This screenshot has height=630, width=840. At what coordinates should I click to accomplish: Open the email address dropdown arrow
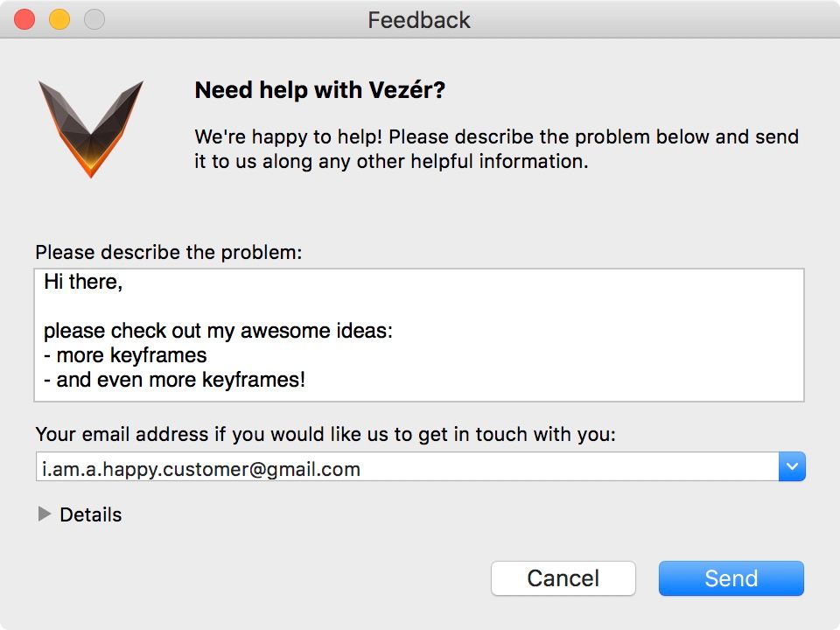click(x=792, y=466)
